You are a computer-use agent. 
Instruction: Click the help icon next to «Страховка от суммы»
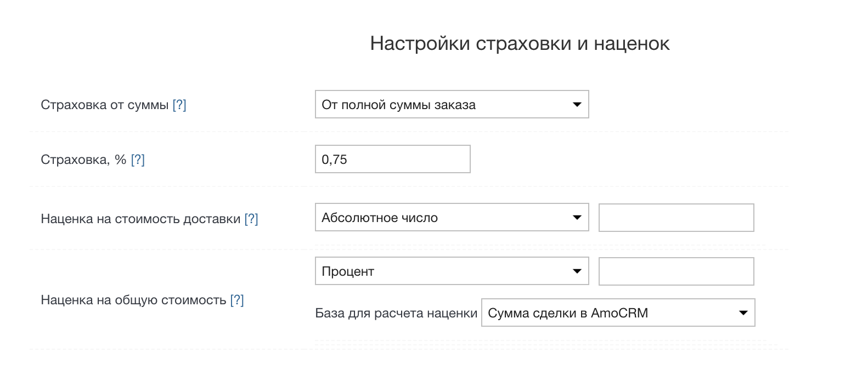coord(179,105)
